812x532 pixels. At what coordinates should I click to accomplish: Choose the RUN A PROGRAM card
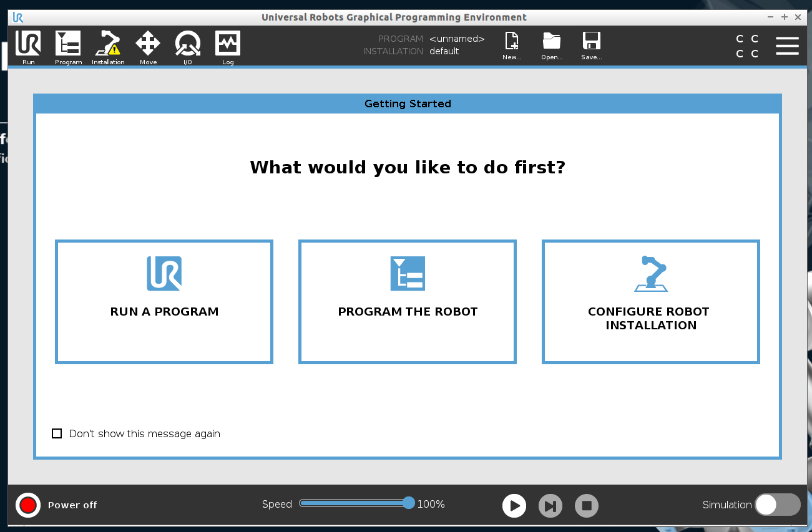pyautogui.click(x=164, y=302)
